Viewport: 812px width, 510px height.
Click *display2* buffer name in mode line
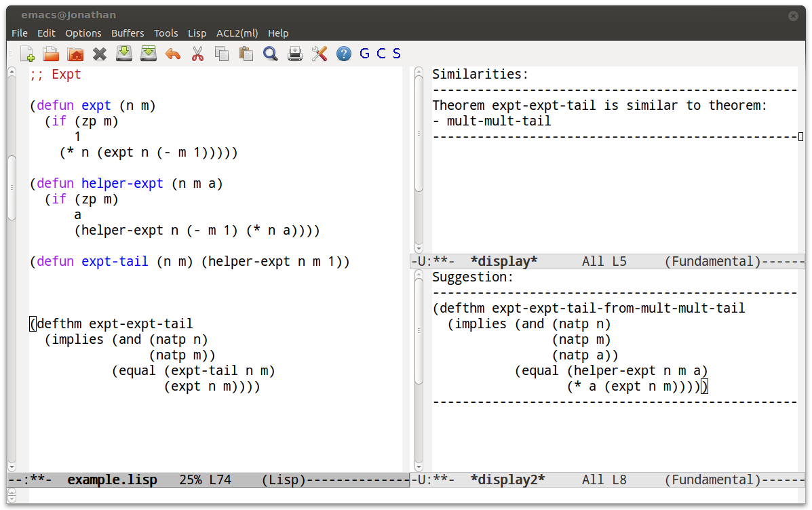coord(507,480)
